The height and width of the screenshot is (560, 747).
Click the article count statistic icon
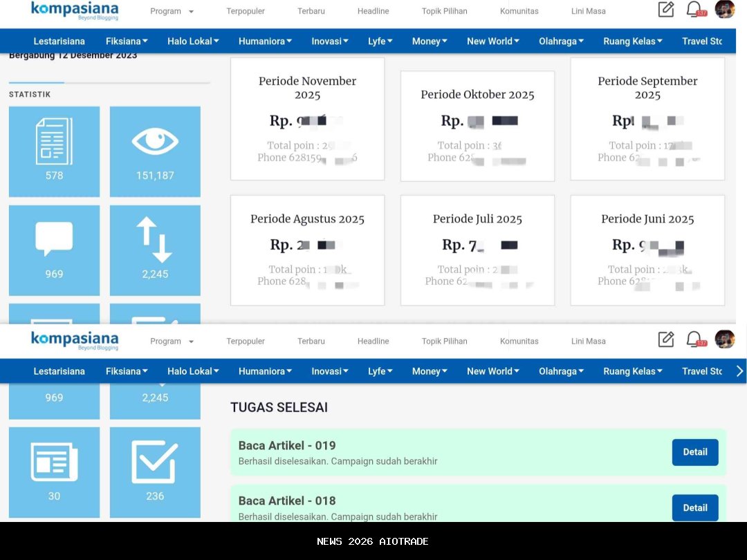(54, 151)
